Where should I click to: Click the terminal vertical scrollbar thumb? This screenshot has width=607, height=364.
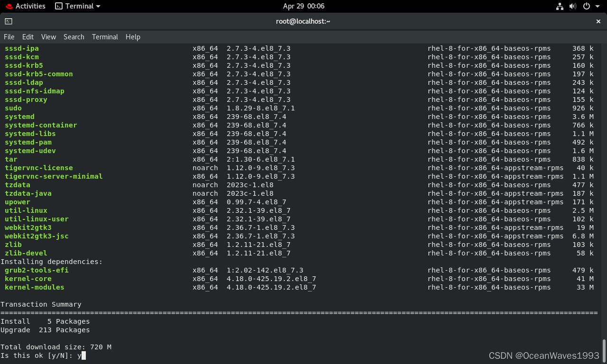pos(604,350)
